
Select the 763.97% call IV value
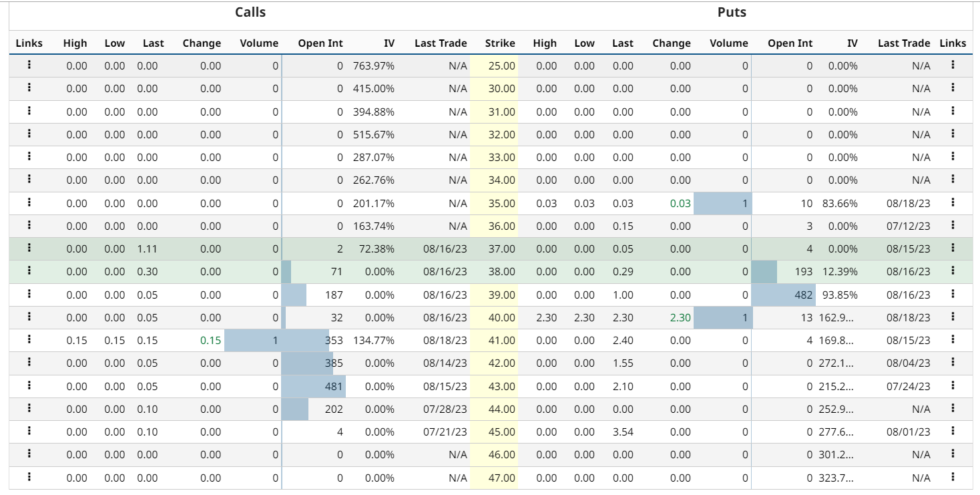pyautogui.click(x=374, y=66)
